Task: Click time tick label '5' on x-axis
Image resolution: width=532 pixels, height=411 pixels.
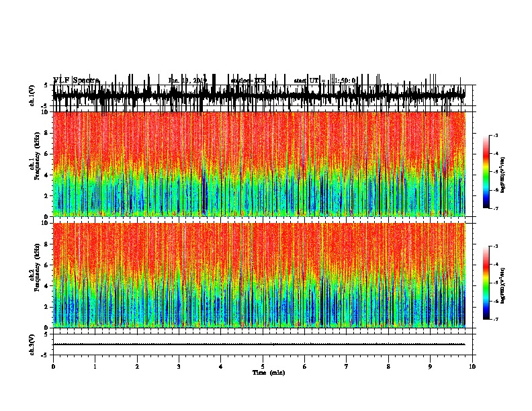Action: 263,367
